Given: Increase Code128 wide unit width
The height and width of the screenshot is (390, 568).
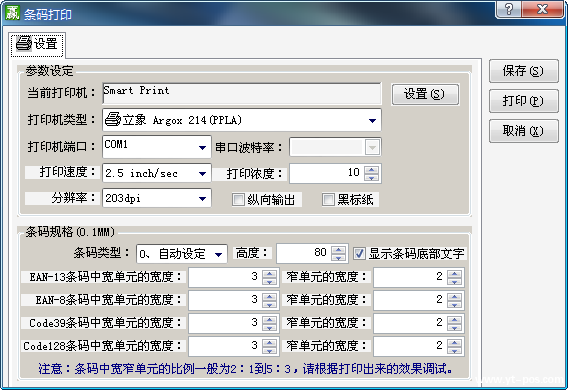Looking at the screenshot, I should pyautogui.click(x=269, y=343).
